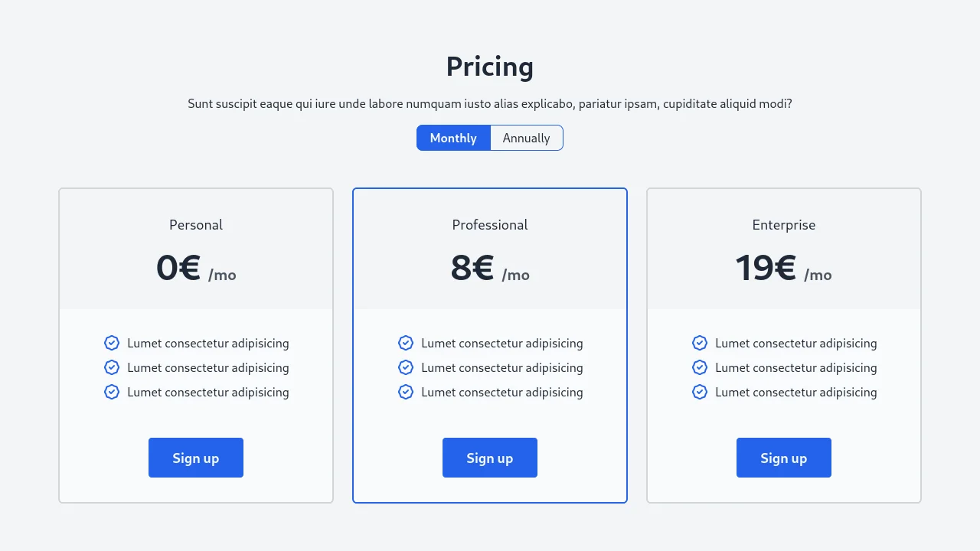The height and width of the screenshot is (551, 980).
Task: Click the second checkmark icon in Professional plan
Action: (x=406, y=367)
